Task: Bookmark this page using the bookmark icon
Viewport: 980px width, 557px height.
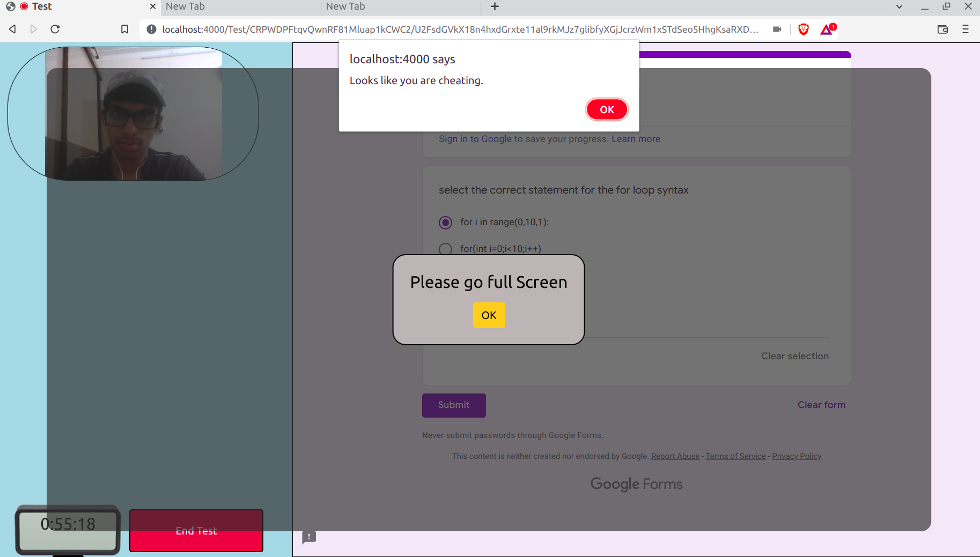Action: (x=124, y=29)
